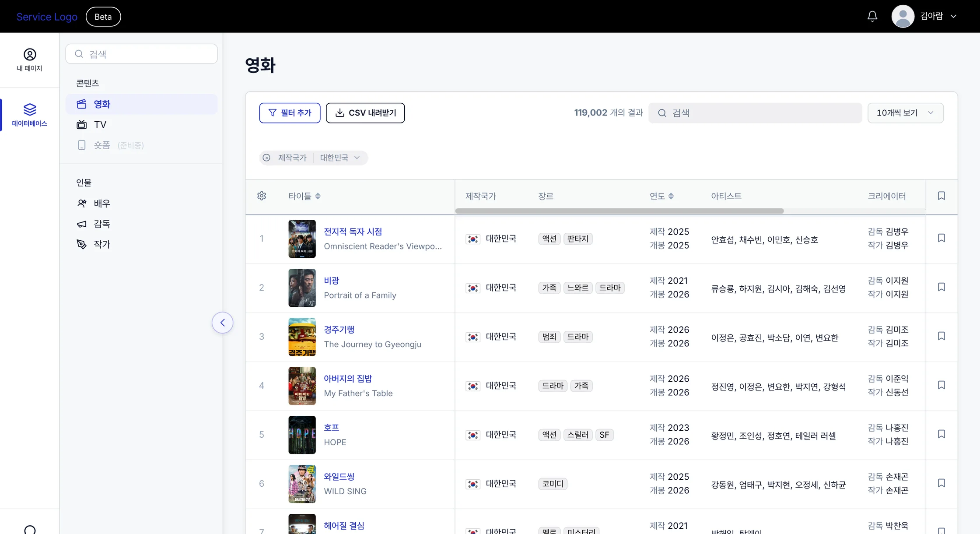The width and height of the screenshot is (980, 534).
Task: Open the 10개씩 보기 page size dropdown
Action: 905,113
